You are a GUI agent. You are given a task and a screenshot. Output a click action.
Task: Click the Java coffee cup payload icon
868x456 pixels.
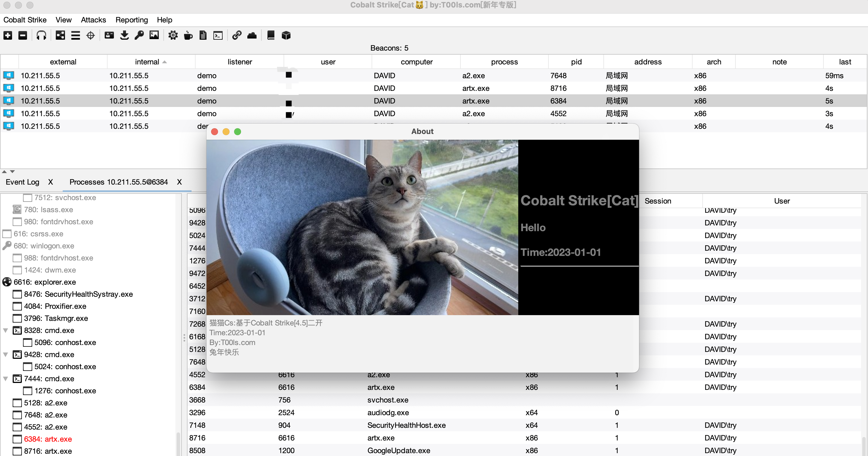188,35
